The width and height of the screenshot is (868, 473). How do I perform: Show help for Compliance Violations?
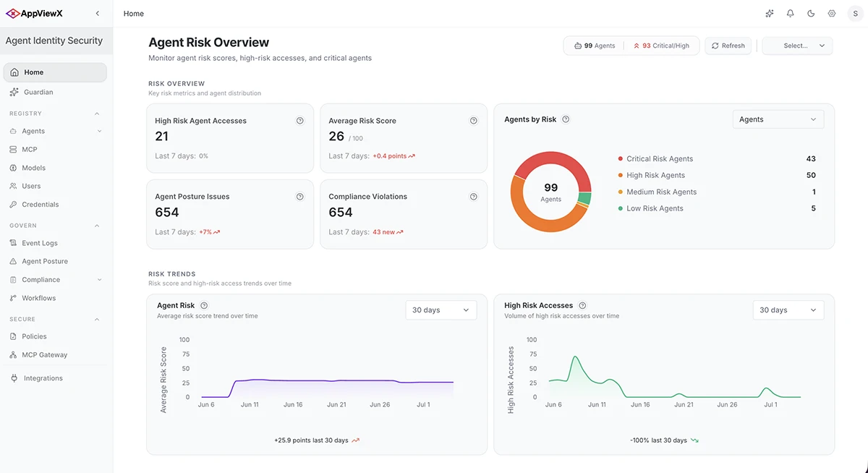(474, 197)
